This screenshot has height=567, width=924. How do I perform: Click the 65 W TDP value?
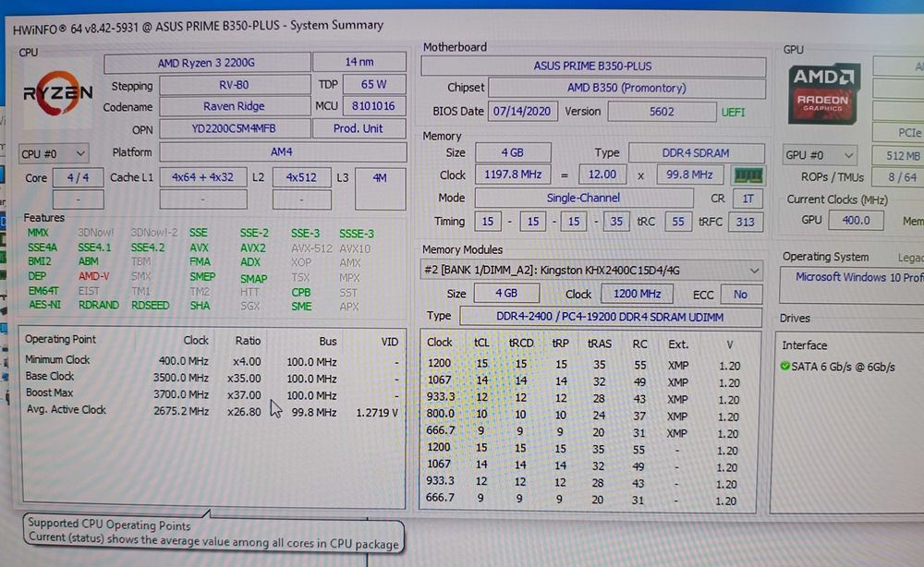tap(373, 84)
